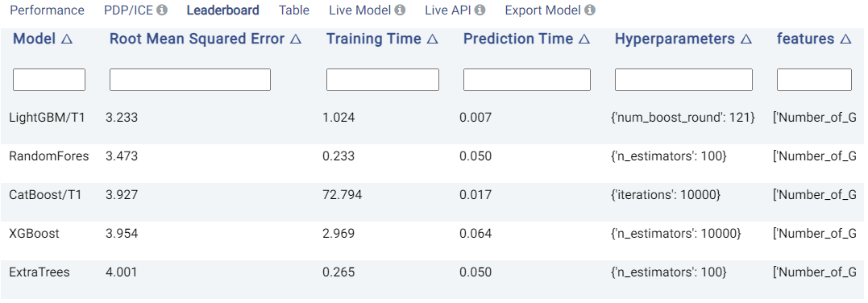Screen dimensions: 868x303
Task: Open the Performance tab
Action: (47, 10)
